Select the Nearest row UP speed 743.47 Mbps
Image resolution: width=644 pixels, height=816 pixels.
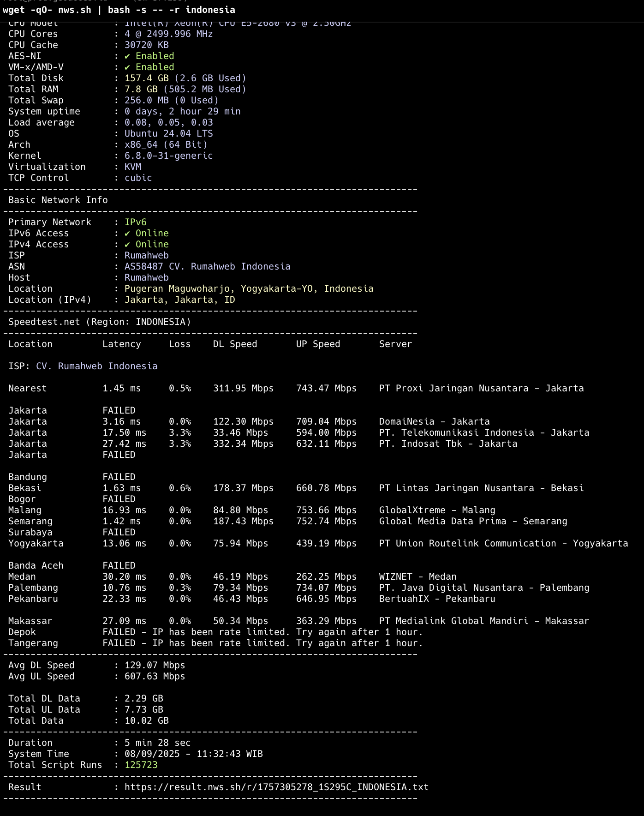point(327,388)
